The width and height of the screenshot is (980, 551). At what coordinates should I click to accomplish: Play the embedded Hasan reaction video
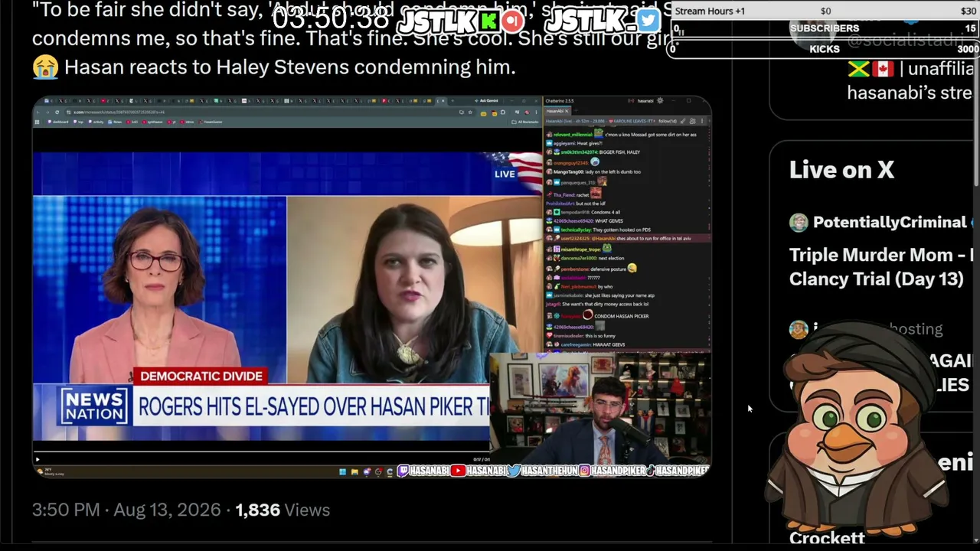click(x=38, y=459)
